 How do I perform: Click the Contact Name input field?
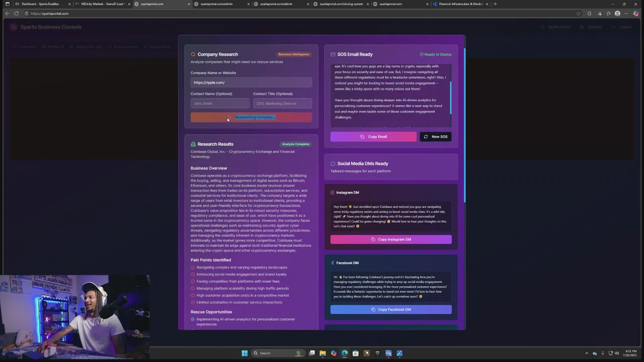[x=220, y=104]
